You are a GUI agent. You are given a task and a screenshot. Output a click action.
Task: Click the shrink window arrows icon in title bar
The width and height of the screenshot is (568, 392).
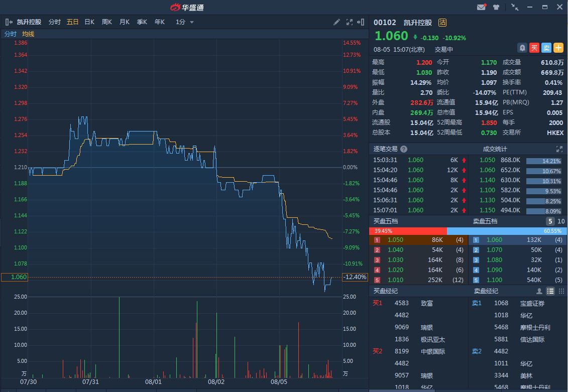[x=514, y=7]
